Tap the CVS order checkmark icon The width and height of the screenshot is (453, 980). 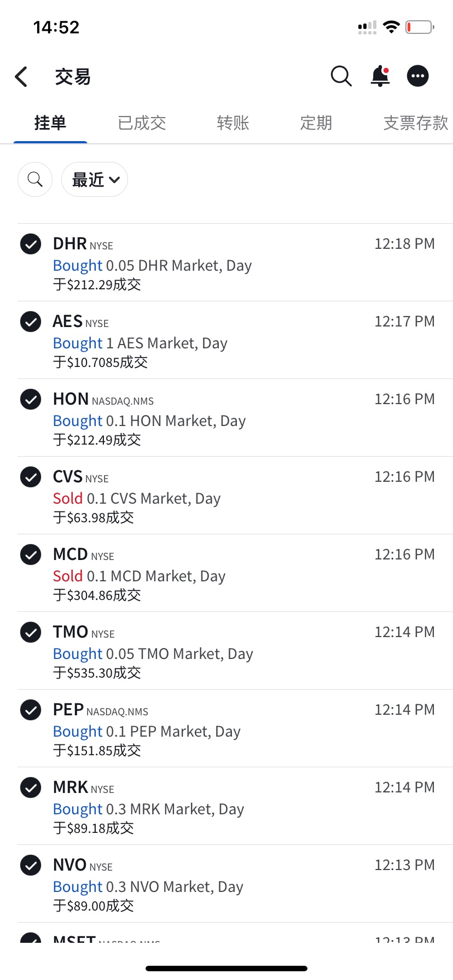pos(31,477)
